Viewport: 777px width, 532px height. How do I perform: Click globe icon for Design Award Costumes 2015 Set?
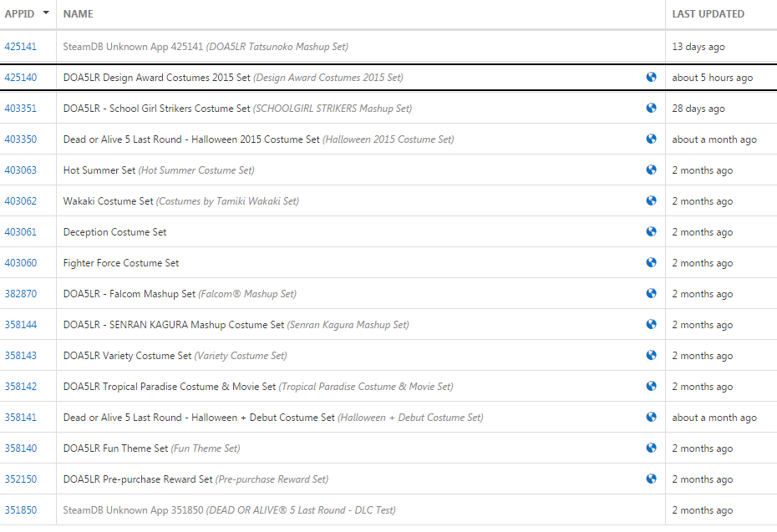point(651,78)
